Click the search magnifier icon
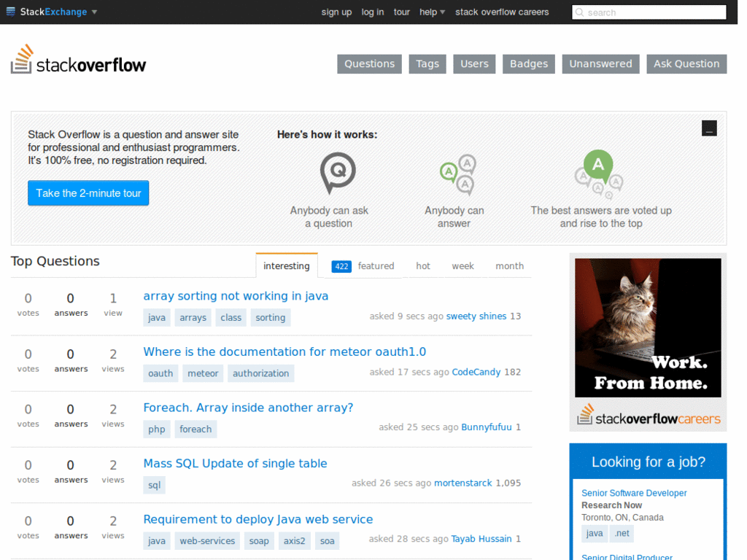The height and width of the screenshot is (560, 747). (x=579, y=12)
